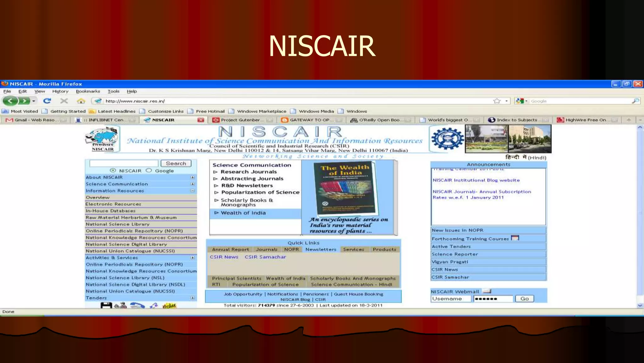The image size is (644, 363).
Task: Open the Research Journals link
Action: (x=248, y=172)
